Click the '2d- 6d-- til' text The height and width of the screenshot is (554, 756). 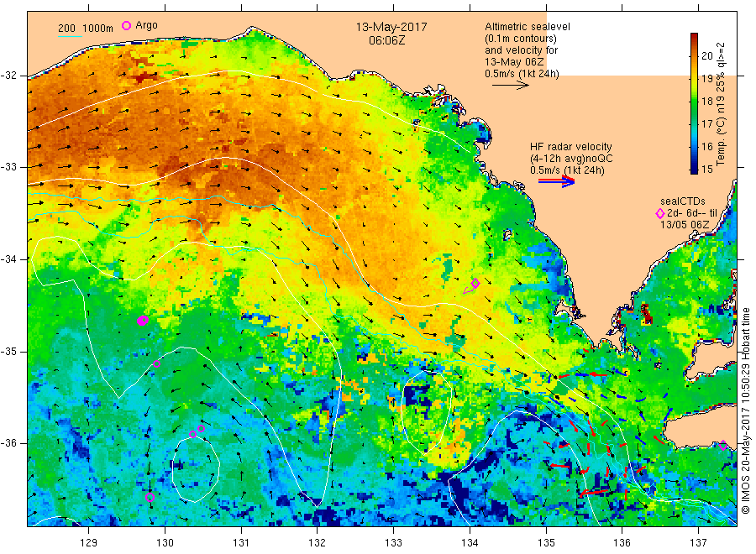tap(692, 213)
